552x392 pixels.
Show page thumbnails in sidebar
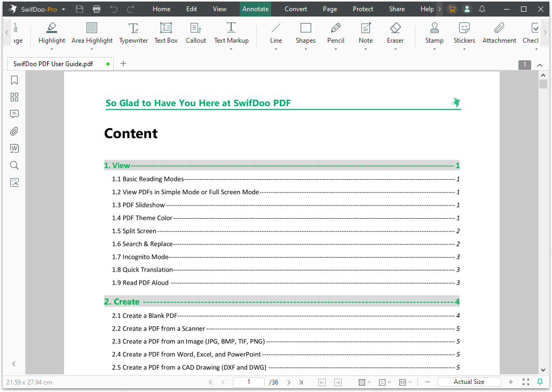coord(14,97)
